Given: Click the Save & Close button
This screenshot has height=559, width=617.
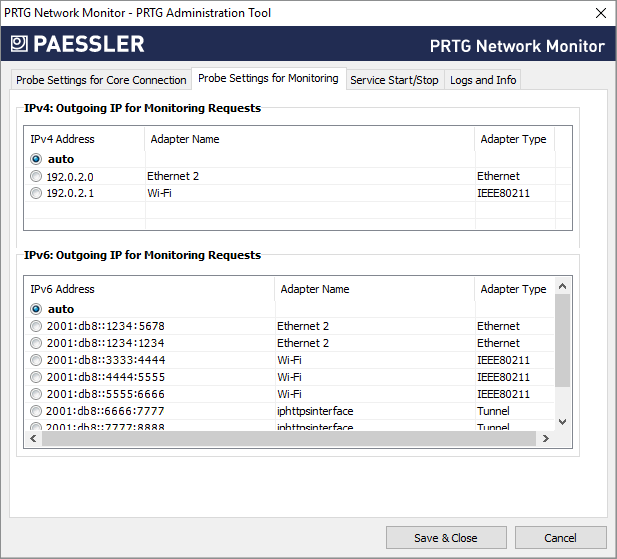Looking at the screenshot, I should click(x=445, y=538).
